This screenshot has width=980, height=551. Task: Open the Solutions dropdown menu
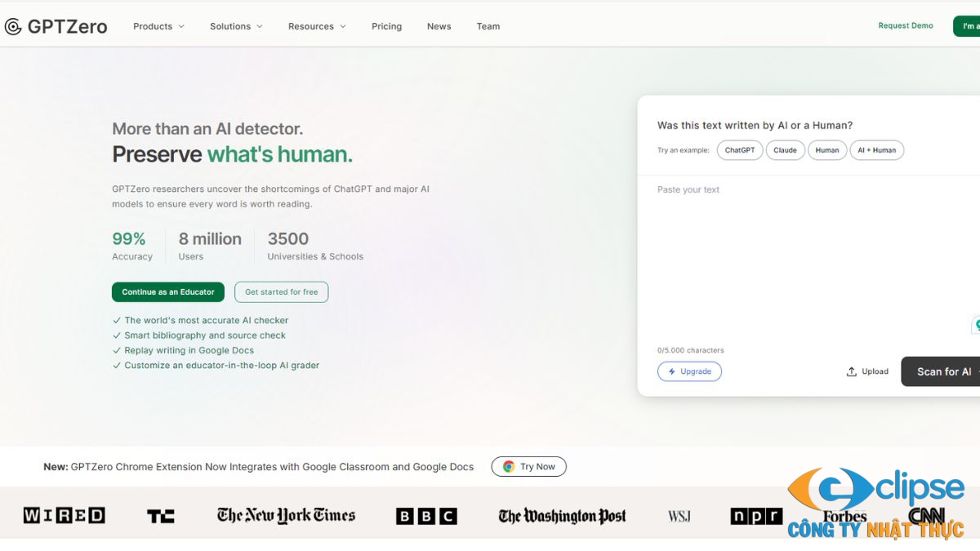236,26
